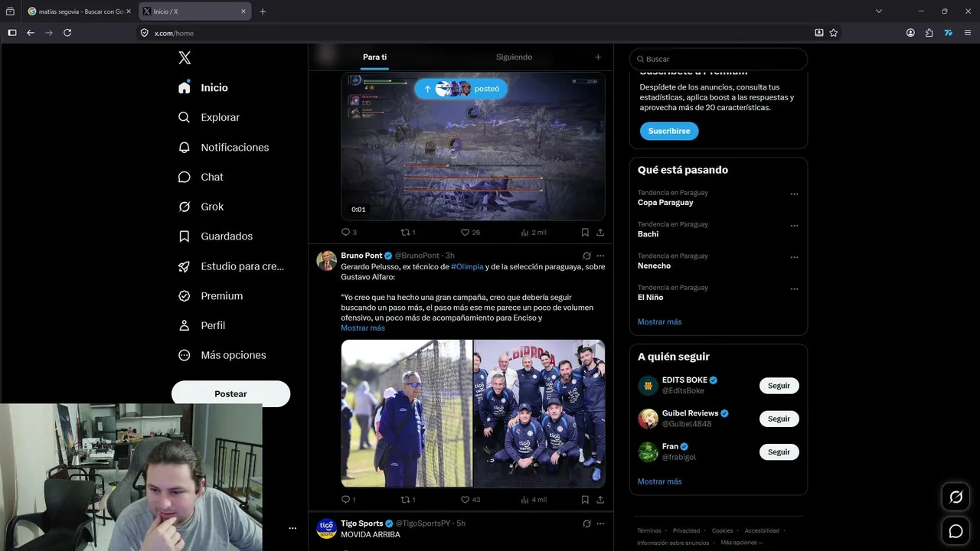This screenshot has height=551, width=980.
Task: Open the browser extensions icon
Action: [929, 33]
